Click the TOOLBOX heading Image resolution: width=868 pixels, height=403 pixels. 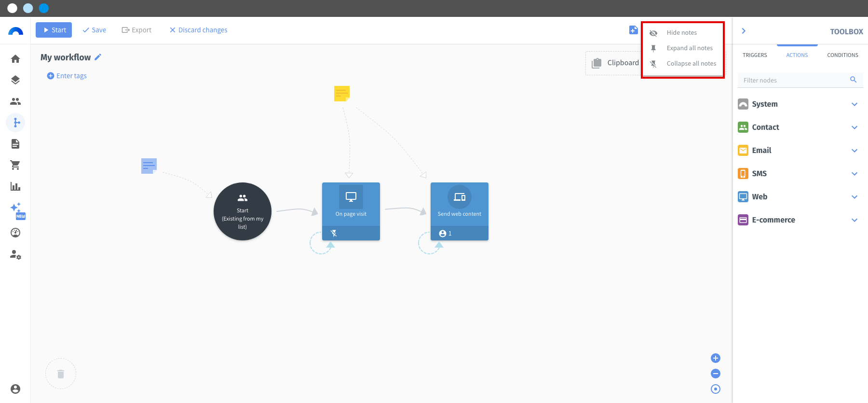pos(846,31)
